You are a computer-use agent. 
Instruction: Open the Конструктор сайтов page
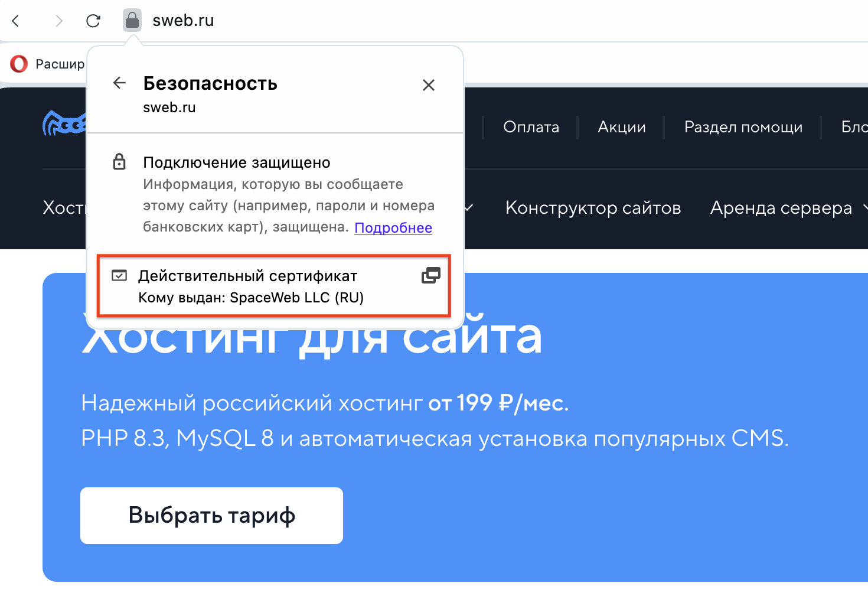593,208
